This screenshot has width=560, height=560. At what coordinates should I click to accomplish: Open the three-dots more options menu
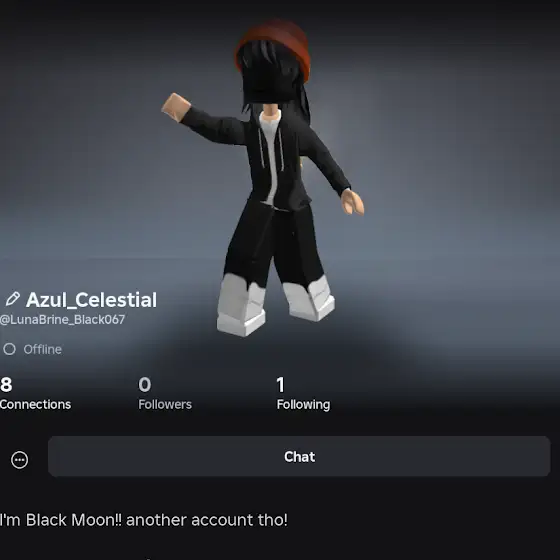tap(19, 460)
